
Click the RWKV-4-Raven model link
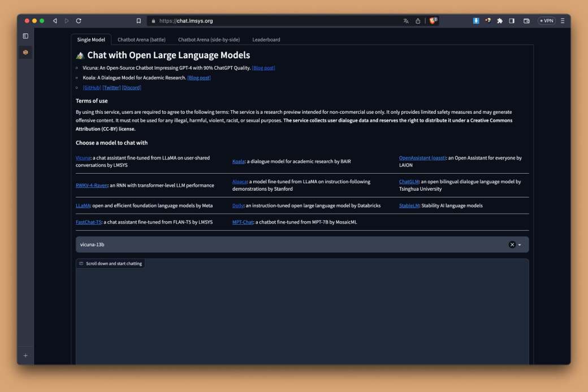coord(92,186)
